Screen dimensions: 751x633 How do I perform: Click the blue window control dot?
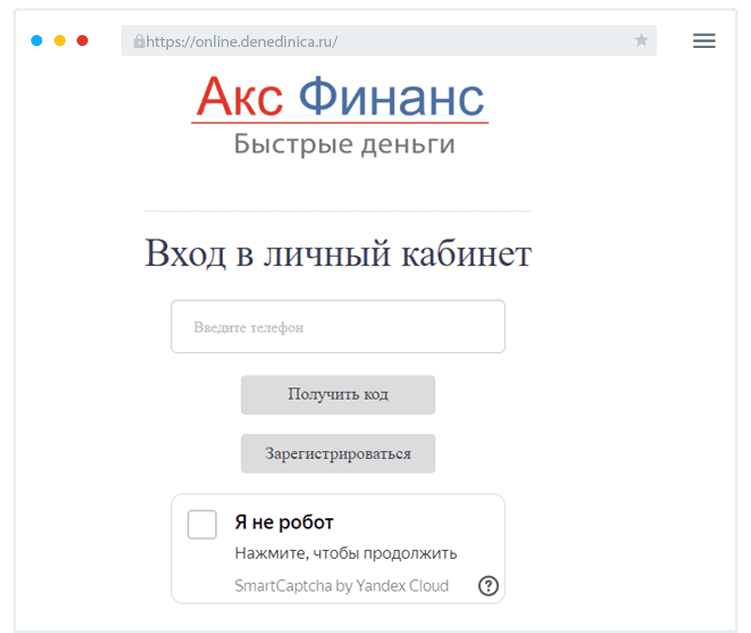(x=36, y=41)
